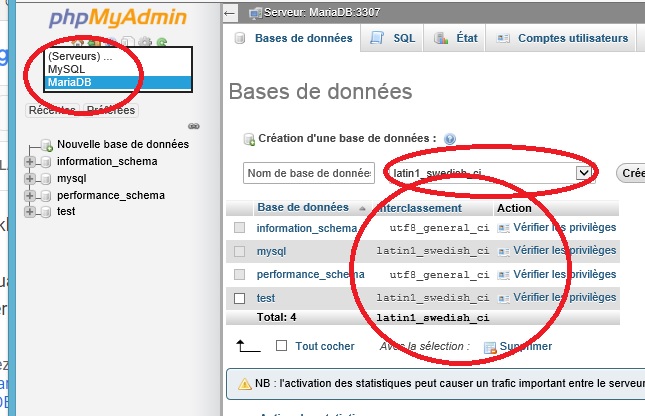This screenshot has width=645, height=416.
Task: Open help icon next to Création d'une base de données
Action: tap(450, 139)
